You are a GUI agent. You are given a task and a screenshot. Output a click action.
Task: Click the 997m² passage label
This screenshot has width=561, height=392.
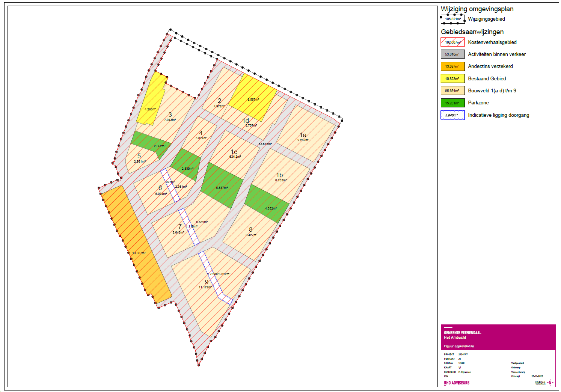170,182
